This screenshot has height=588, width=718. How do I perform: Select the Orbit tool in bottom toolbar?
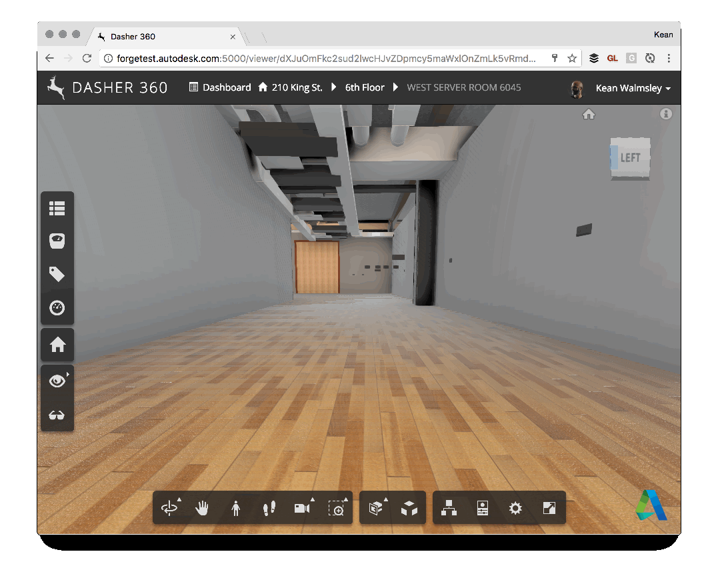pyautogui.click(x=169, y=509)
